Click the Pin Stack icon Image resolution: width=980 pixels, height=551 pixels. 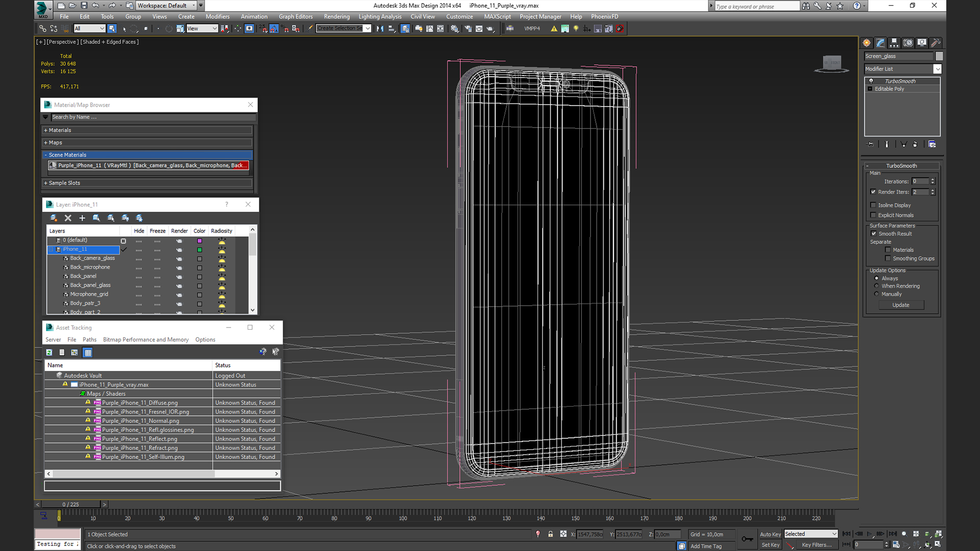coord(871,144)
